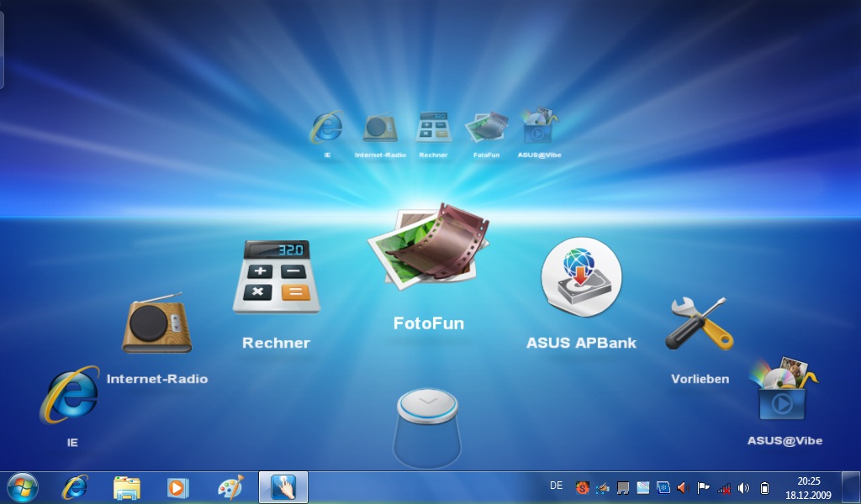Select small ASUS@Vibe icon in top row

coord(539,125)
